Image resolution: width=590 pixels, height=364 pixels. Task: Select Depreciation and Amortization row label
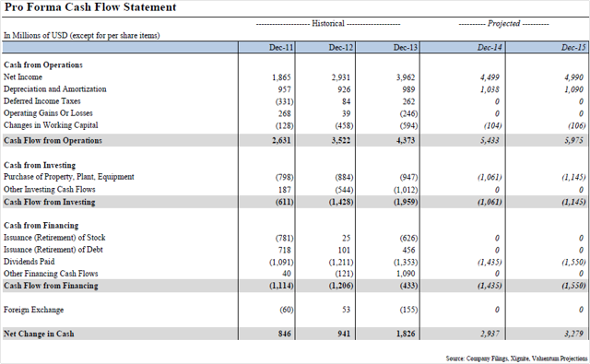tap(55, 89)
